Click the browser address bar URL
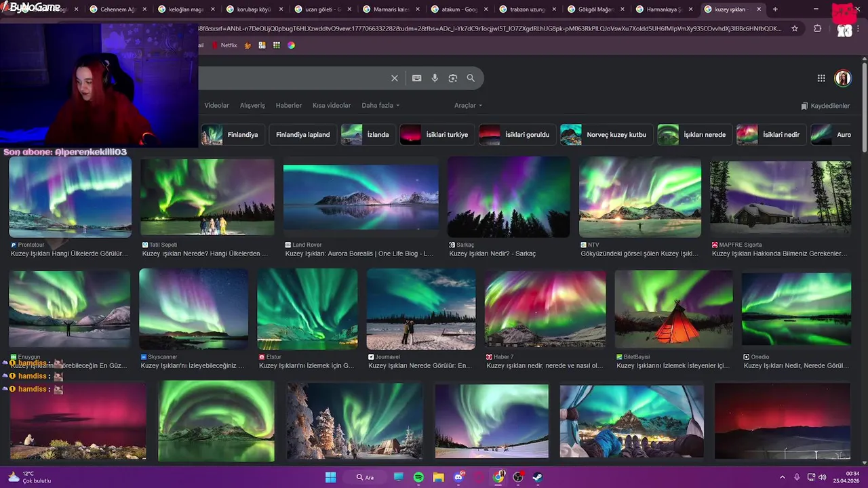 pos(488,28)
